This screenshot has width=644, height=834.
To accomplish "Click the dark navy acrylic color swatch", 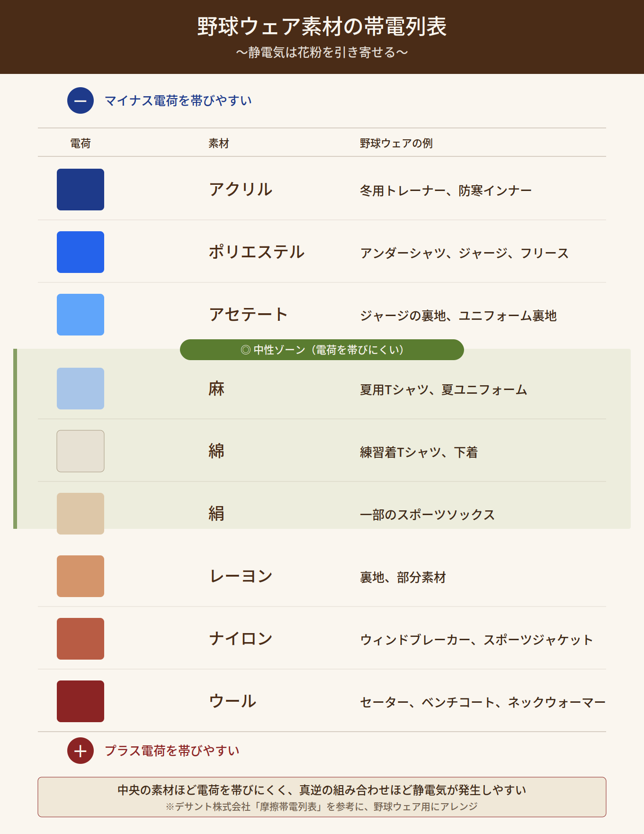I will tap(80, 190).
